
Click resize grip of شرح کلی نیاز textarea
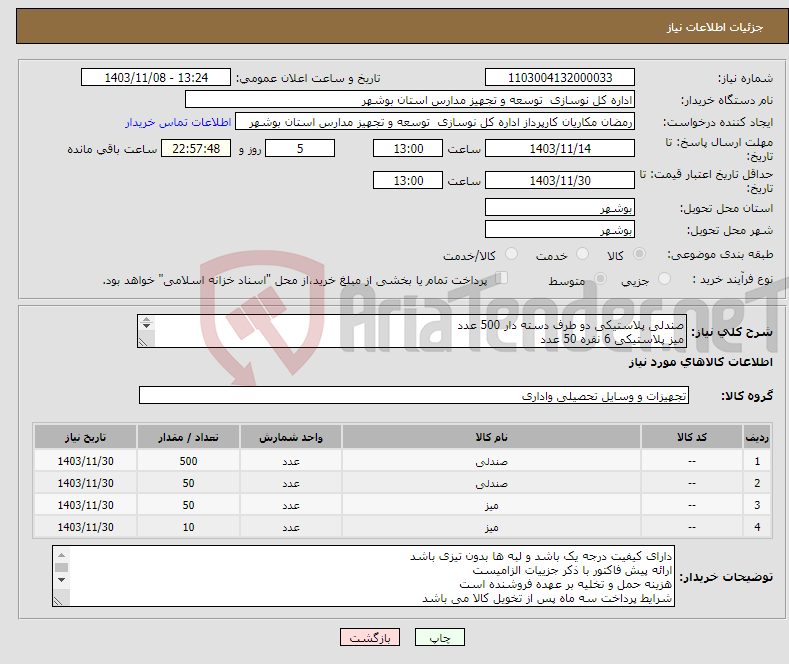coord(143,342)
